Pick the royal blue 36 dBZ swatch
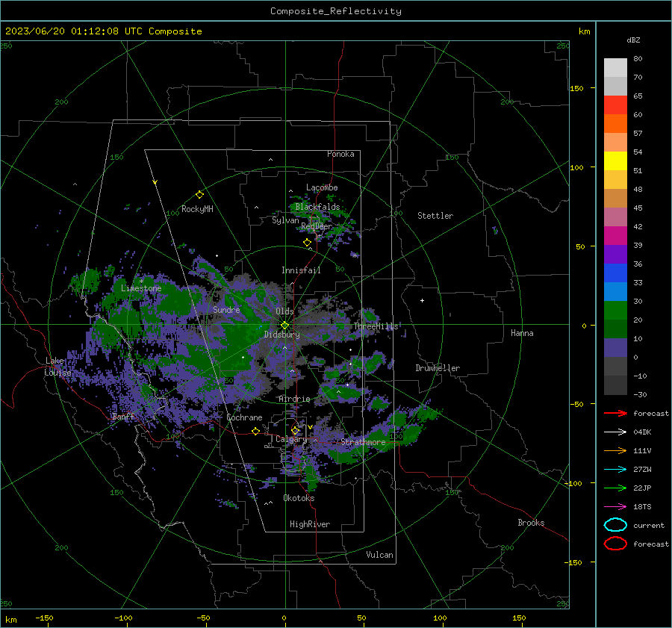This screenshot has height=628, width=672. click(x=615, y=273)
